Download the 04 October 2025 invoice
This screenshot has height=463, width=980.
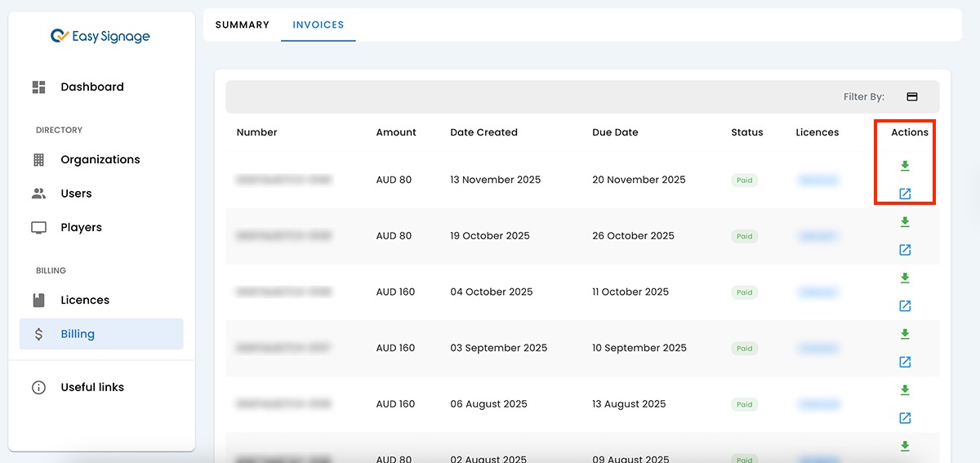(x=905, y=278)
